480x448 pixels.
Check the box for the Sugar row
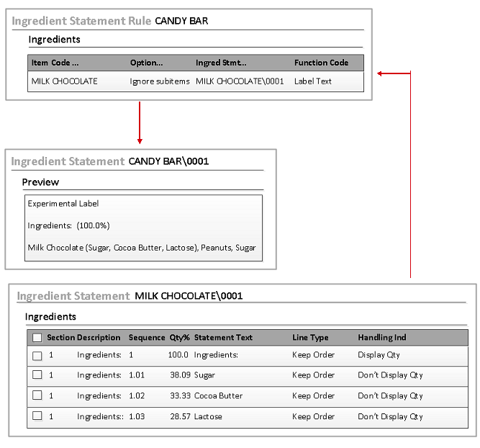[37, 375]
